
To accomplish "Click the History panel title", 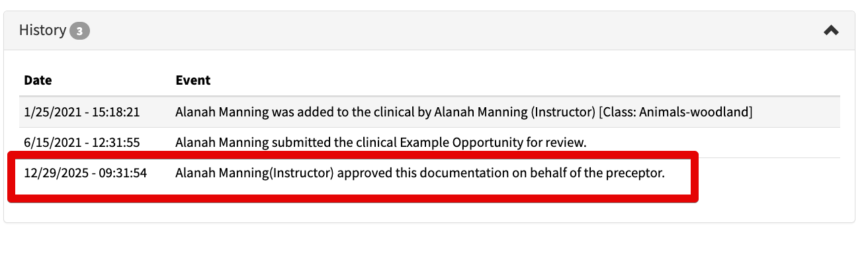I will pyautogui.click(x=42, y=30).
